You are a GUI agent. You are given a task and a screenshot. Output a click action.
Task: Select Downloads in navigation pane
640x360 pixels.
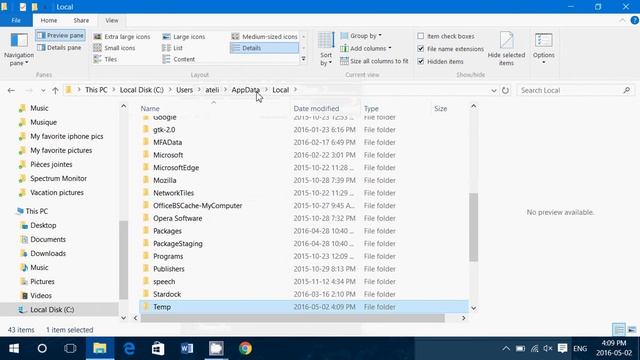coord(48,253)
